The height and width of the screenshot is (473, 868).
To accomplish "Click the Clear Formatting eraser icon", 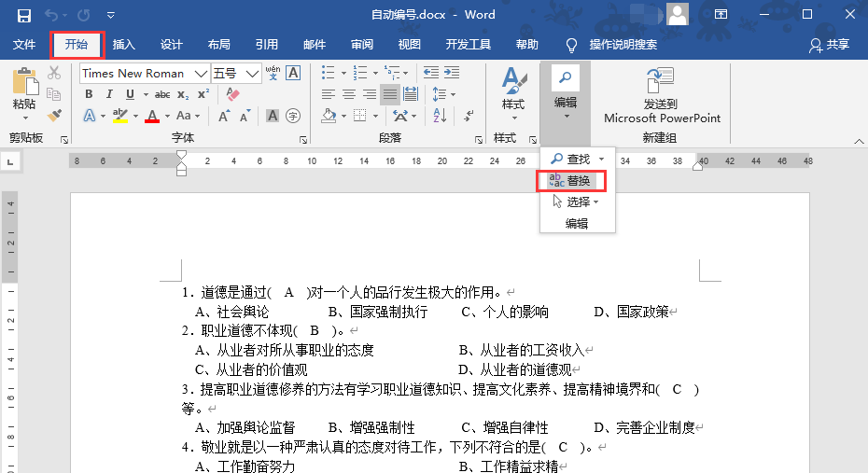I will tap(233, 94).
